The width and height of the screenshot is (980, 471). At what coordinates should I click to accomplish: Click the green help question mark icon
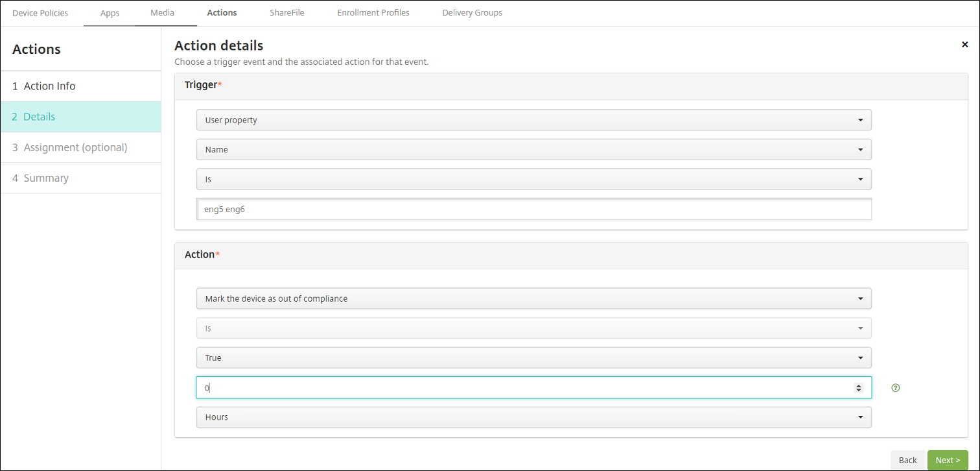click(x=896, y=388)
